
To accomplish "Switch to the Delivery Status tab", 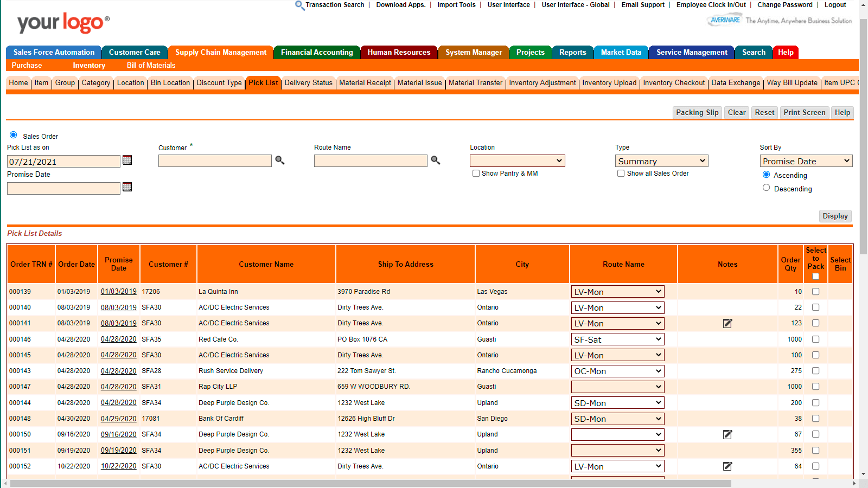I will [x=308, y=83].
